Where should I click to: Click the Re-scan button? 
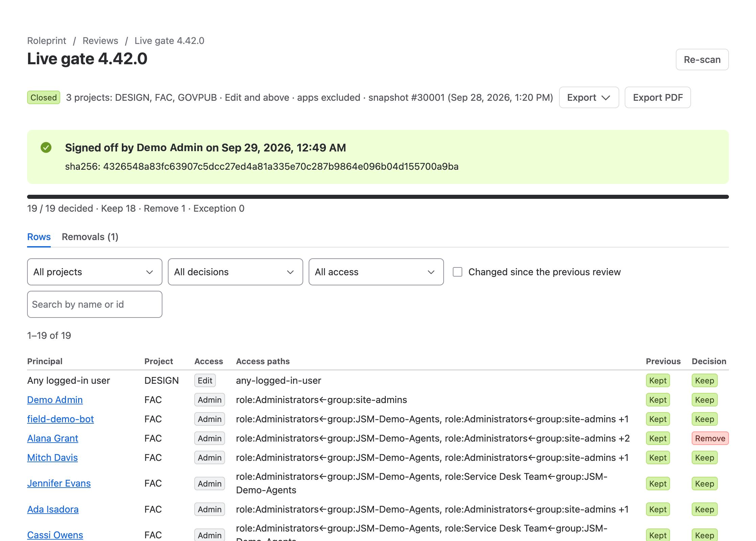point(702,60)
